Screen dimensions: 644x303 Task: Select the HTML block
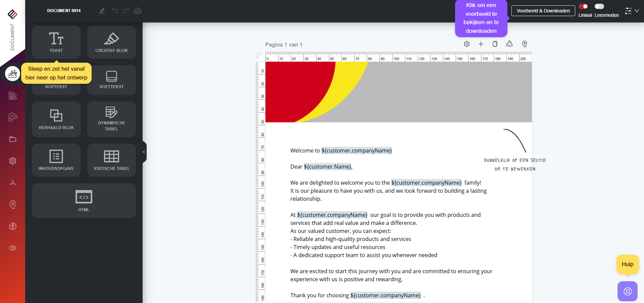click(x=84, y=200)
